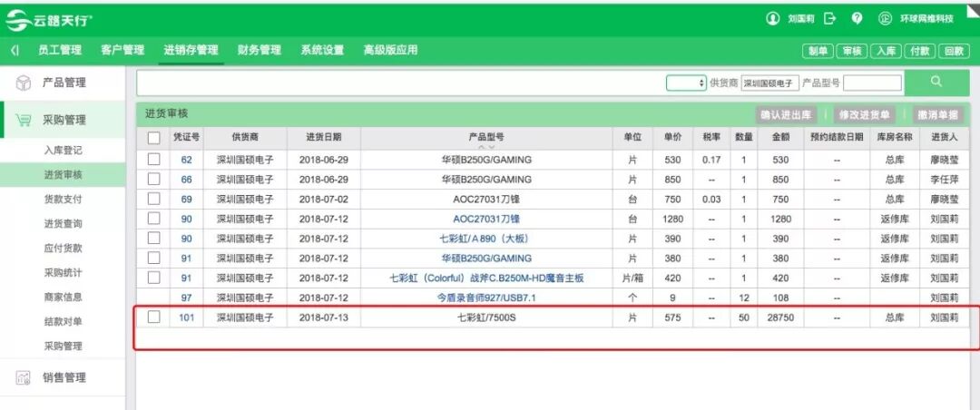Click the 销售管理 chart icon

coord(23,377)
